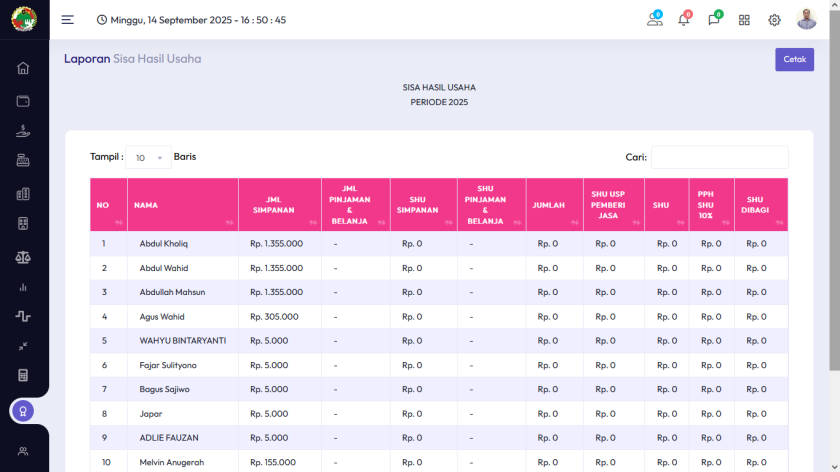Sort by JUMLAH column header

point(554,205)
